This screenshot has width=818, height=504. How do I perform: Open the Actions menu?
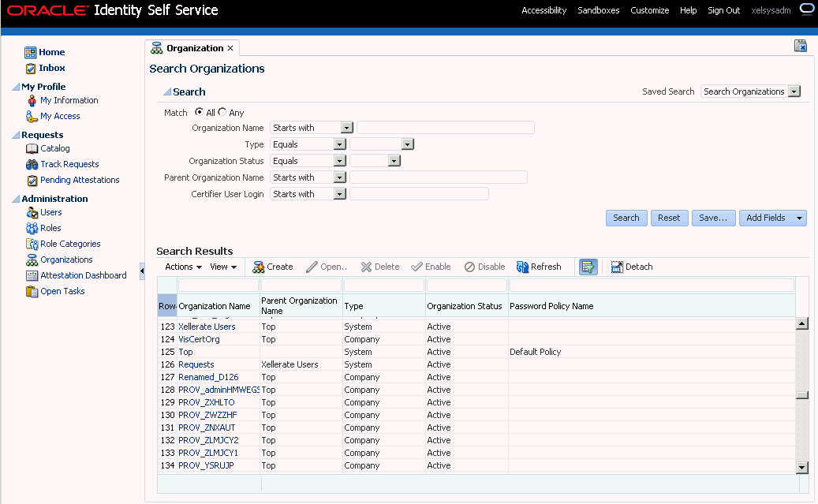point(183,267)
